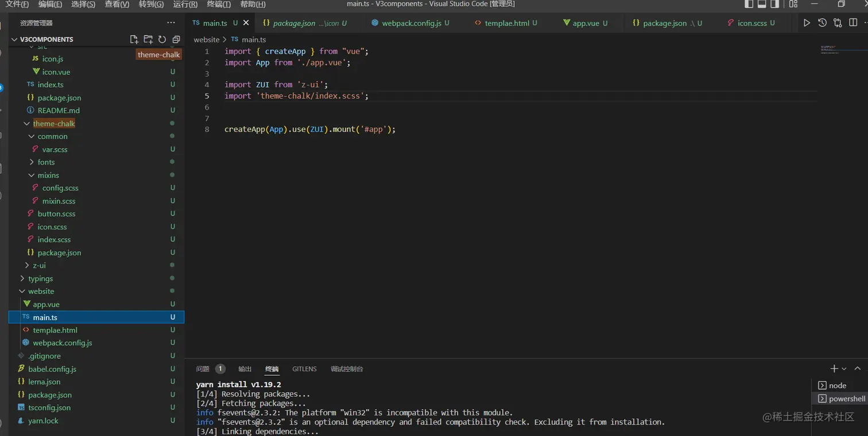The width and height of the screenshot is (868, 436).
Task: Expand the fonts folder
Action: (32, 162)
